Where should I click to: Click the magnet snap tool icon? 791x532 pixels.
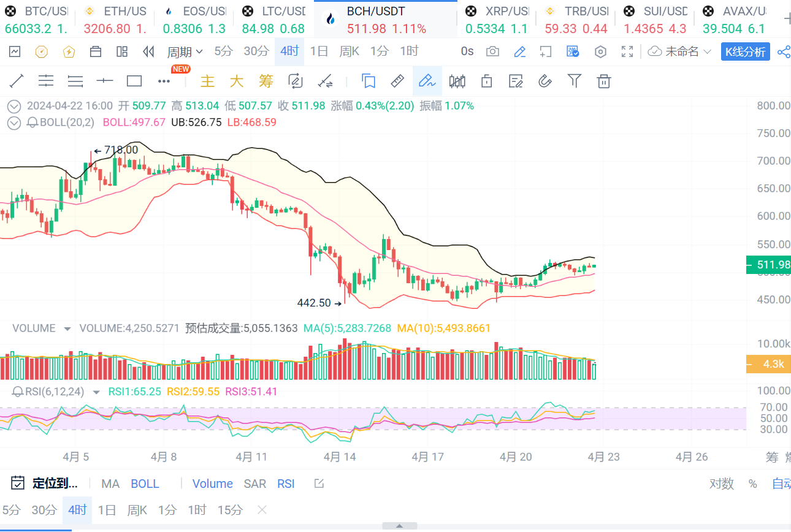coord(545,81)
